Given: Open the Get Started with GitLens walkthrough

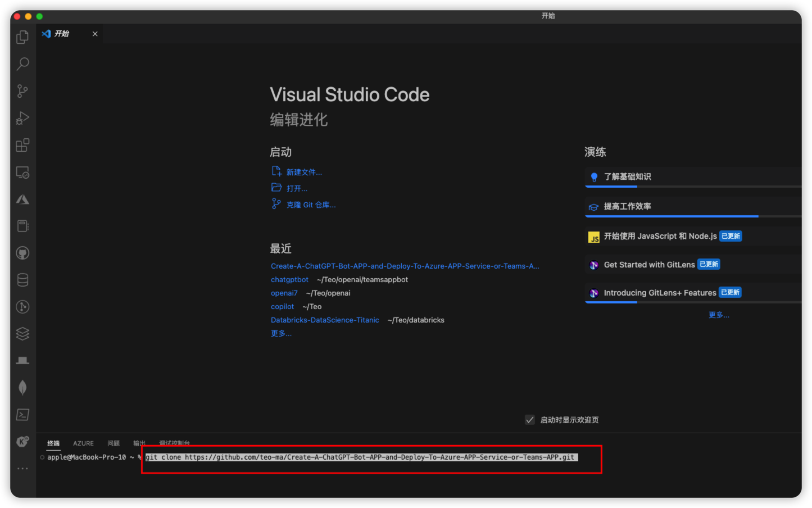Looking at the screenshot, I should coord(693,264).
